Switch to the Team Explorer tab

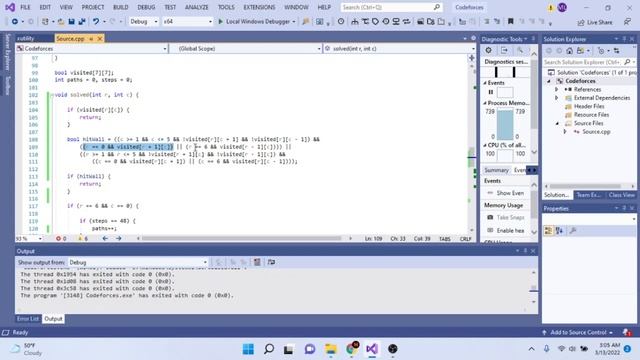click(589, 195)
